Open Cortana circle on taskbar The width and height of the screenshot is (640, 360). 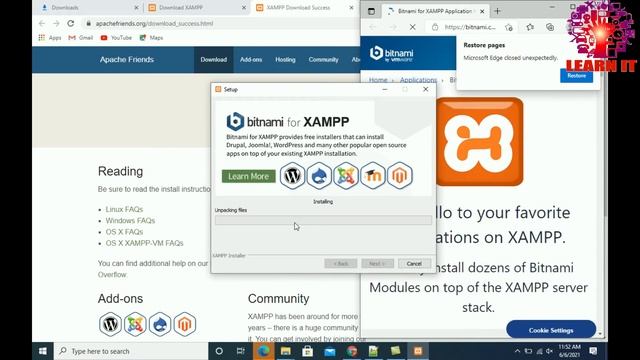(219, 351)
